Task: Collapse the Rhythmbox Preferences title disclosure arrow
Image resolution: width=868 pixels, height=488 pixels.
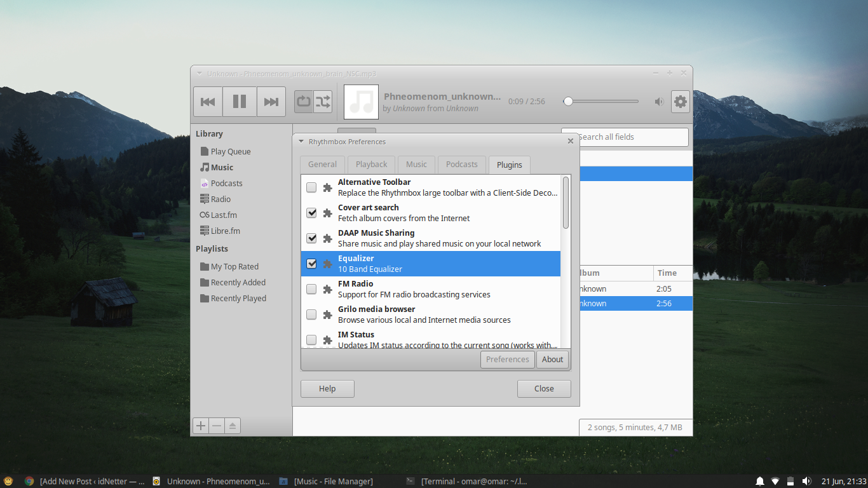Action: point(301,142)
